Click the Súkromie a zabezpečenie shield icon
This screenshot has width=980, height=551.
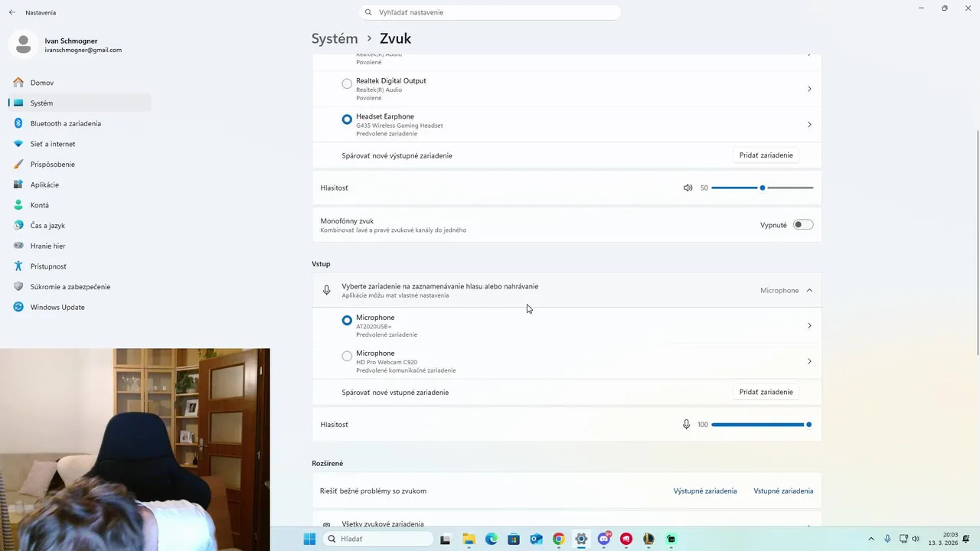(x=18, y=287)
